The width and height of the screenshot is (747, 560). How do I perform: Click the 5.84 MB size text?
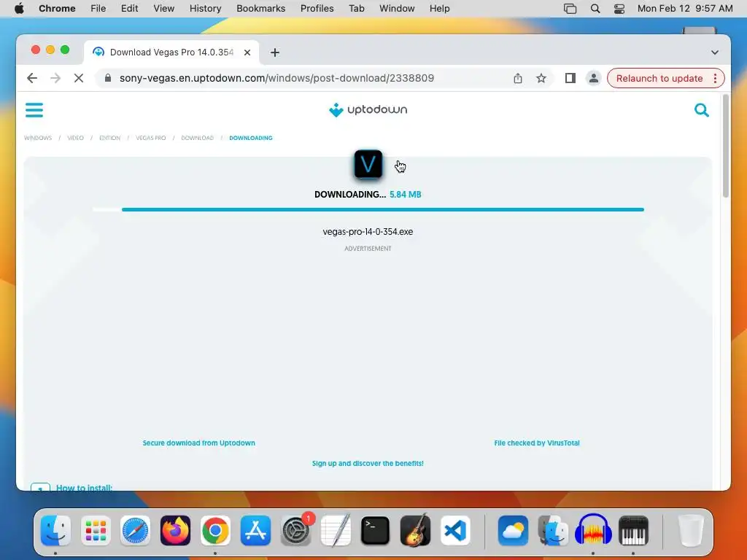pos(406,194)
